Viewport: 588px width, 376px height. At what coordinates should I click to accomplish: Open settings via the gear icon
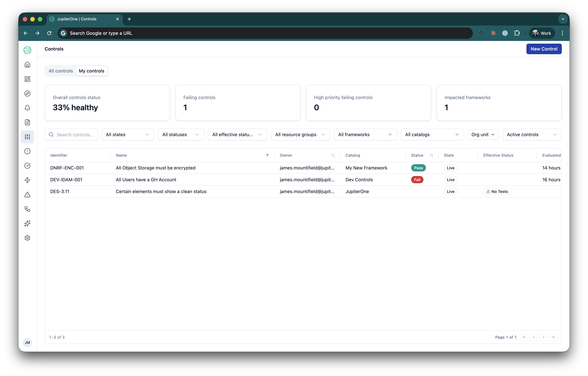(27, 238)
